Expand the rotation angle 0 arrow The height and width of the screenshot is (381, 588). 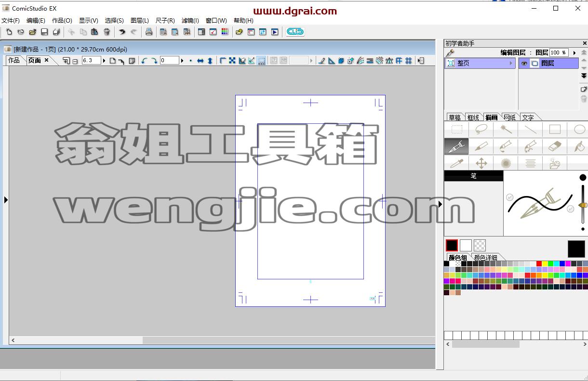click(182, 61)
